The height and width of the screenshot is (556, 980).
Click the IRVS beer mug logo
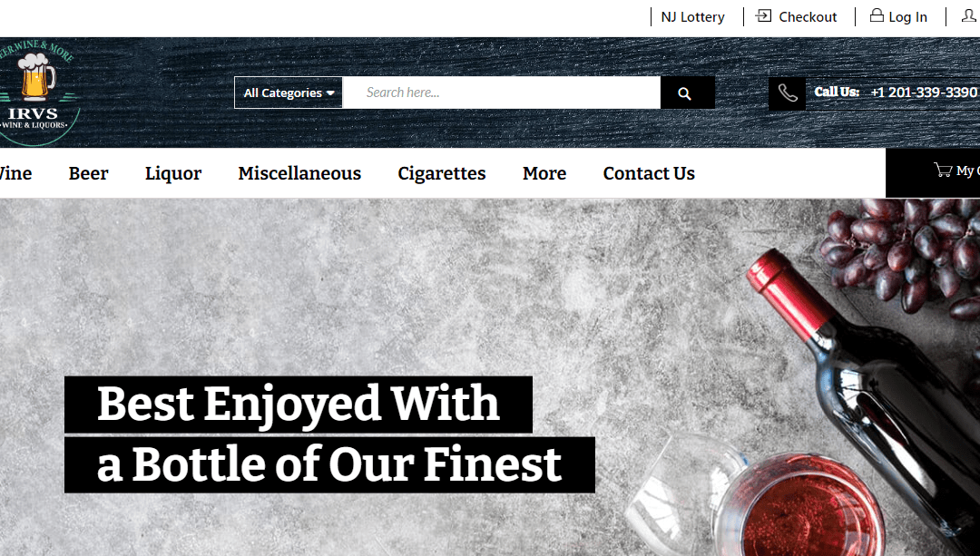click(x=35, y=93)
